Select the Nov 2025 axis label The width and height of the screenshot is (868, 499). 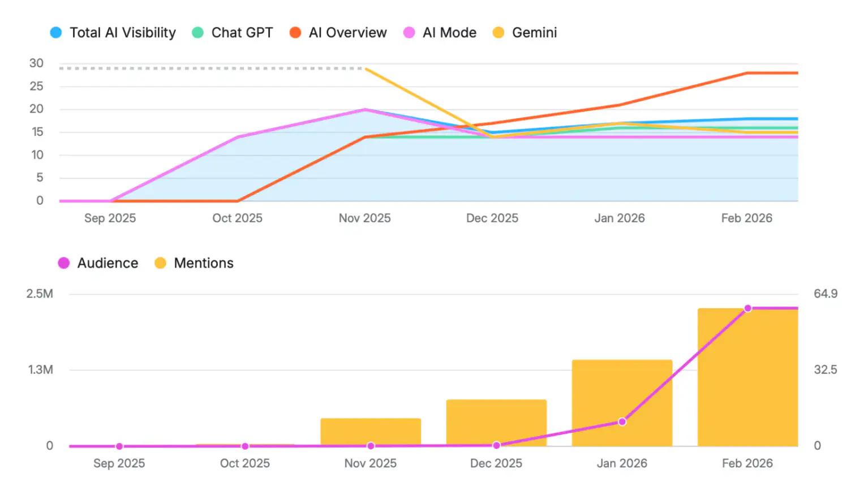pyautogui.click(x=365, y=218)
